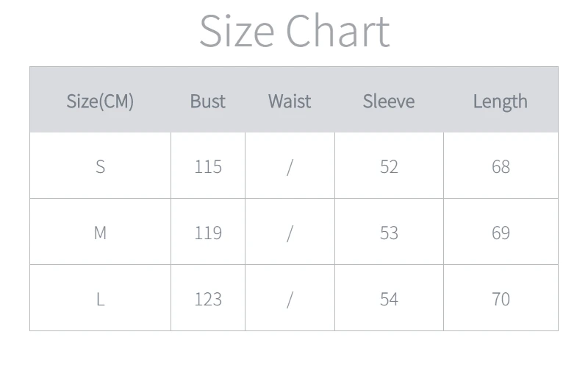Image resolution: width=588 pixels, height=368 pixels.
Task: Click the L size cell
Action: (x=100, y=299)
